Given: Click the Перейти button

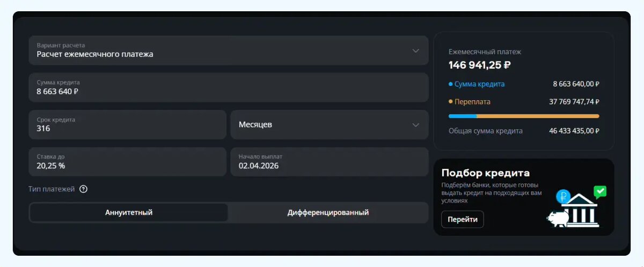Looking at the screenshot, I should [463, 219].
